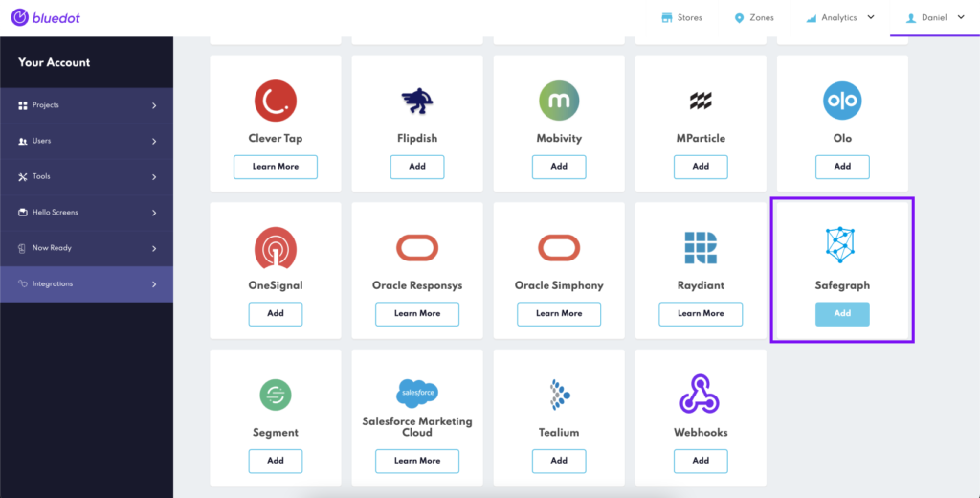Click the Your Account heading
Viewport: 980px width, 498px height.
(55, 62)
